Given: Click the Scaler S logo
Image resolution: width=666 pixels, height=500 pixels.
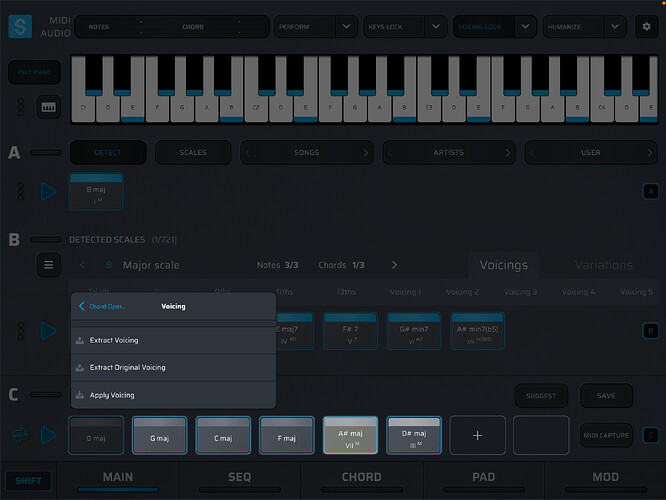Looking at the screenshot, I should 20,26.
